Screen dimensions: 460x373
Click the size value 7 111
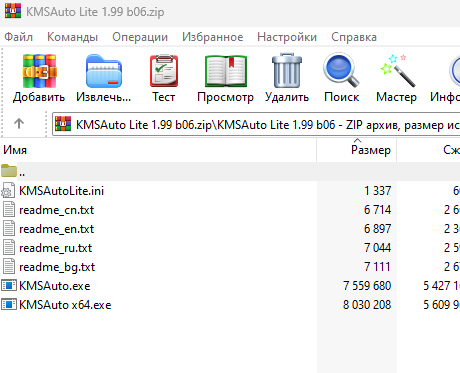(377, 267)
